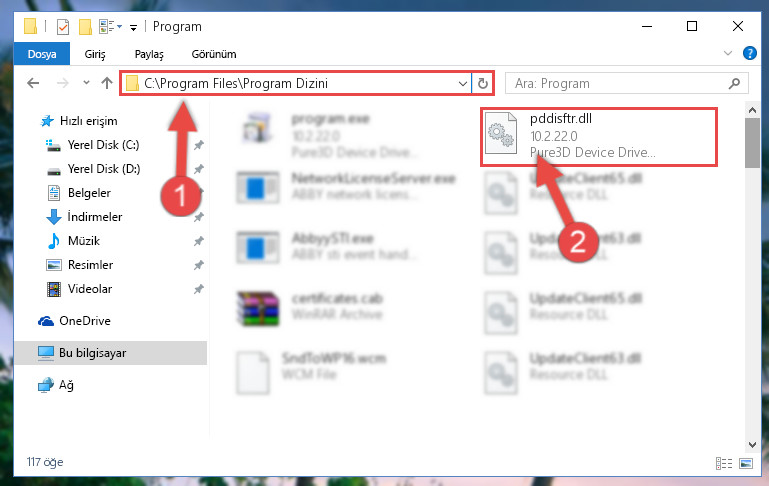Image resolution: width=769 pixels, height=486 pixels.
Task: Expand the ribbon chevron
Action: [x=728, y=53]
